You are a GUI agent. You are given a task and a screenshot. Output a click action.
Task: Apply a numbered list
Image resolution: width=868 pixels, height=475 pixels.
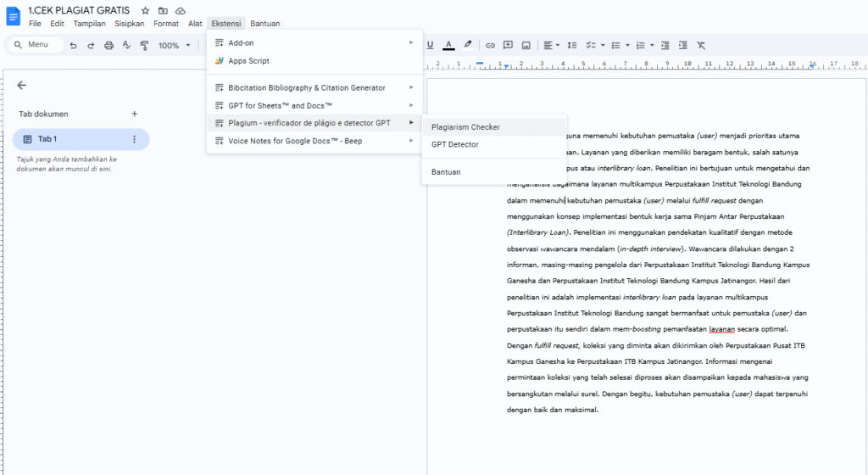[x=641, y=46]
